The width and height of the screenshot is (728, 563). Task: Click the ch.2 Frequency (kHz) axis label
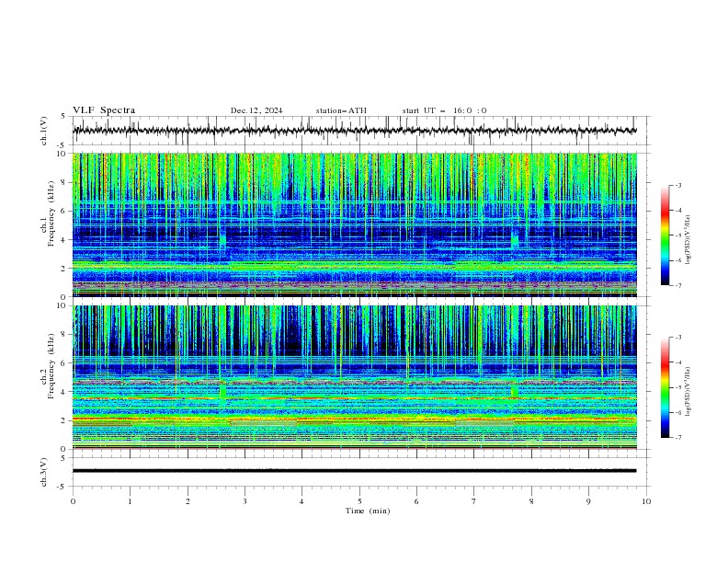tap(47, 366)
